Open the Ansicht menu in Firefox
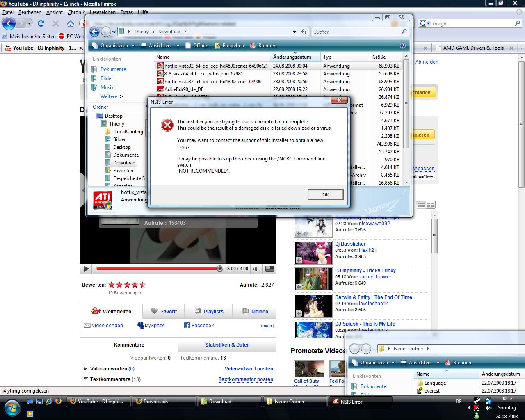This screenshot has width=525, height=420. point(55,12)
